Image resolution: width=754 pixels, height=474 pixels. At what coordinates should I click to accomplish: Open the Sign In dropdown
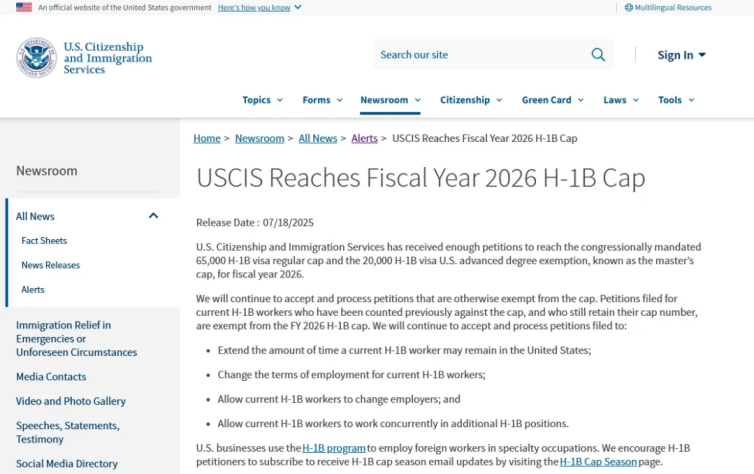click(x=681, y=55)
